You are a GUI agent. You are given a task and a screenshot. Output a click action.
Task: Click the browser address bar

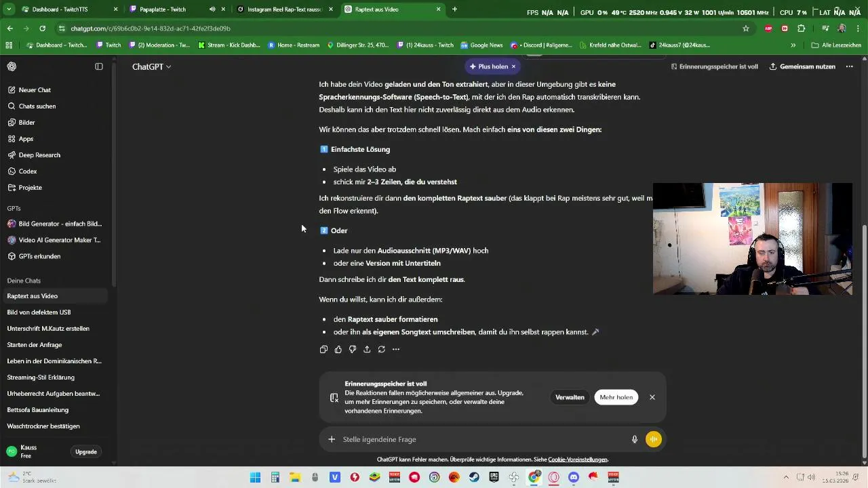[400, 28]
